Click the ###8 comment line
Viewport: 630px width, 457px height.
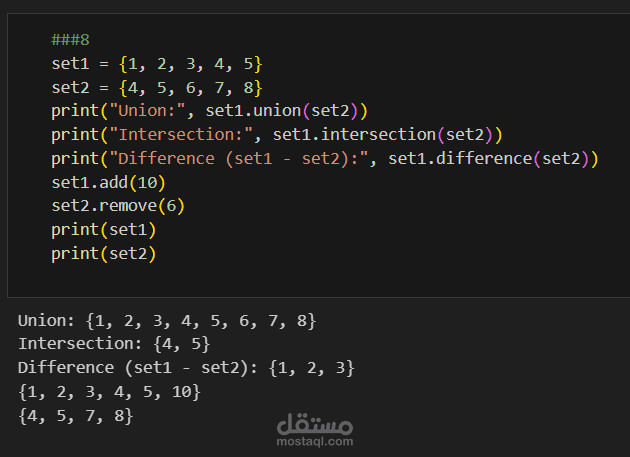pos(70,40)
